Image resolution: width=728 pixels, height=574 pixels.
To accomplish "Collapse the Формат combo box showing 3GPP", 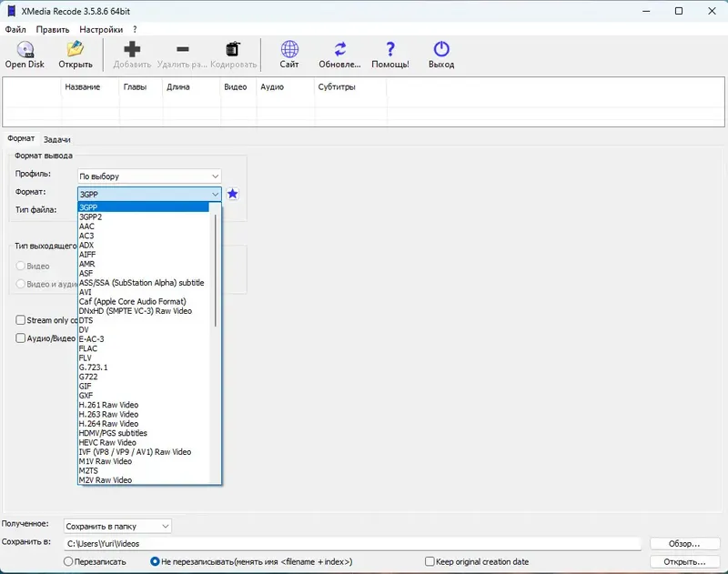I will point(149,194).
